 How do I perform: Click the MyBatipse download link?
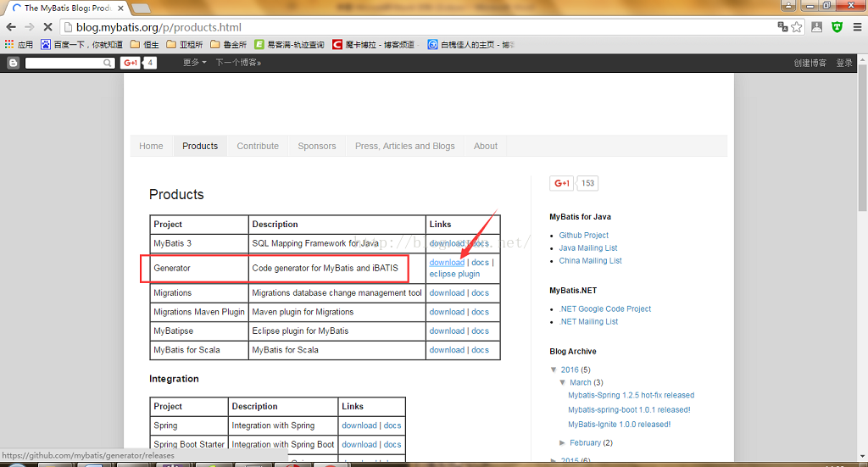[447, 331]
